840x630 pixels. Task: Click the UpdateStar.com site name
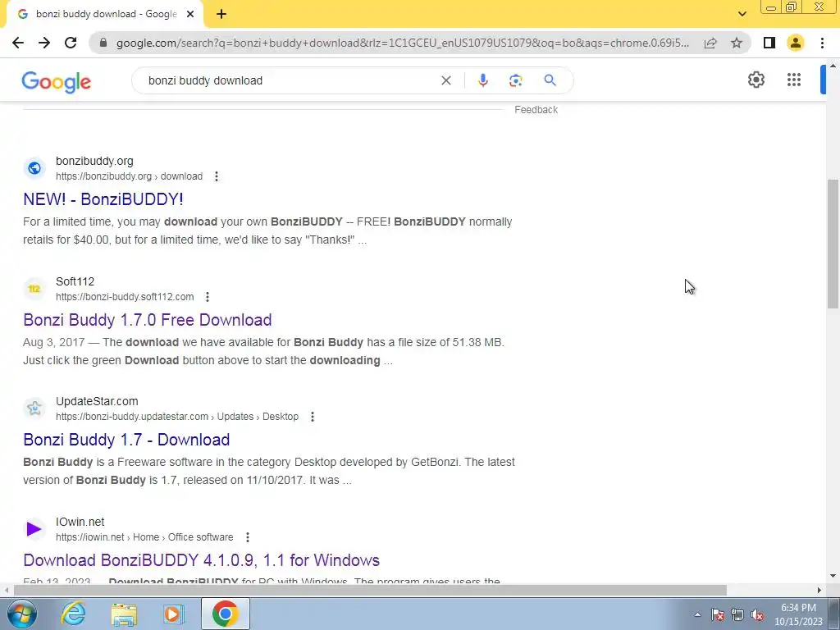point(97,401)
